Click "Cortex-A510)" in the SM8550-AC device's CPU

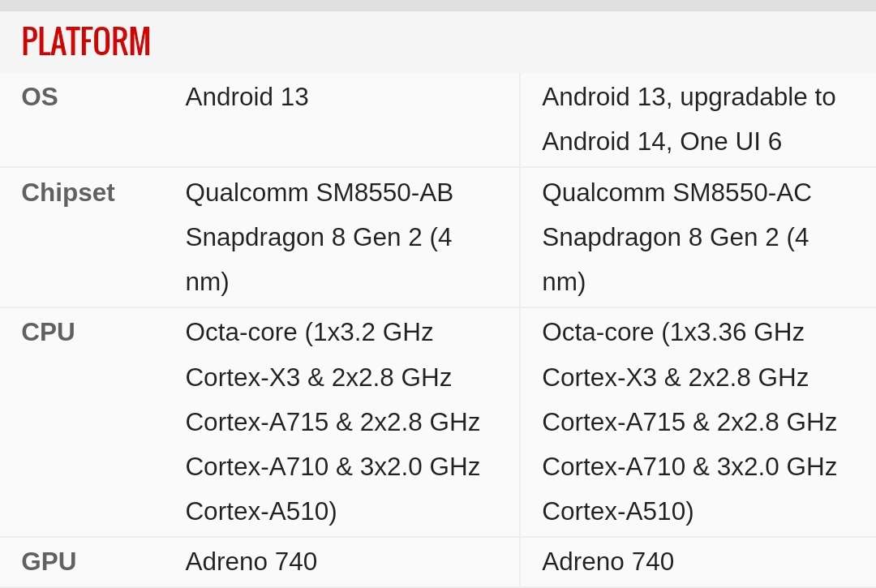pyautogui.click(x=617, y=512)
